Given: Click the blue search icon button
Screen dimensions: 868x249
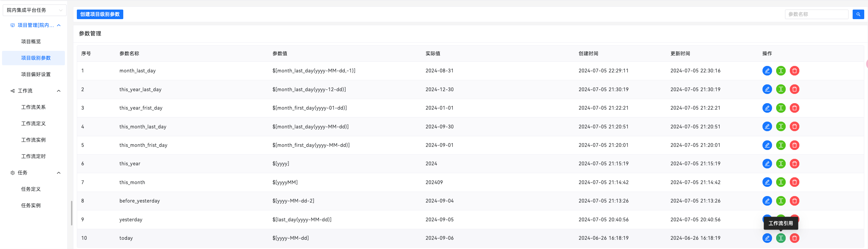Looking at the screenshot, I should 858,14.
